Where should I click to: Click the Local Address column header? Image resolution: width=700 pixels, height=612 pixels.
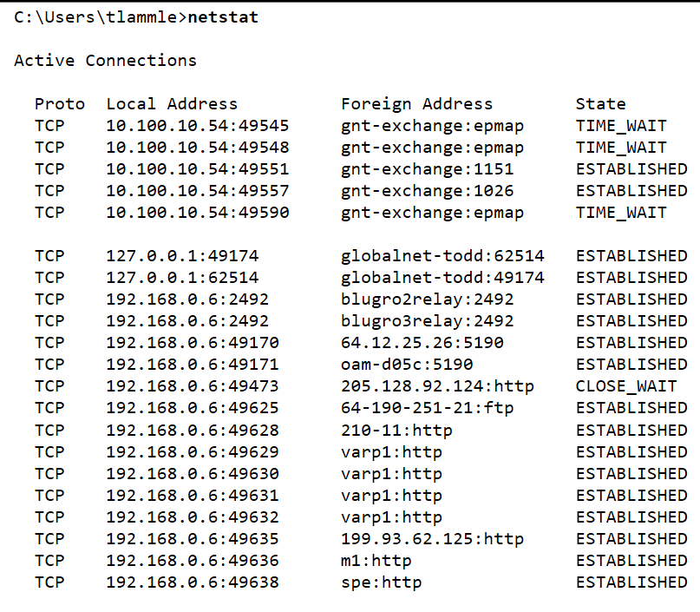[x=172, y=104]
